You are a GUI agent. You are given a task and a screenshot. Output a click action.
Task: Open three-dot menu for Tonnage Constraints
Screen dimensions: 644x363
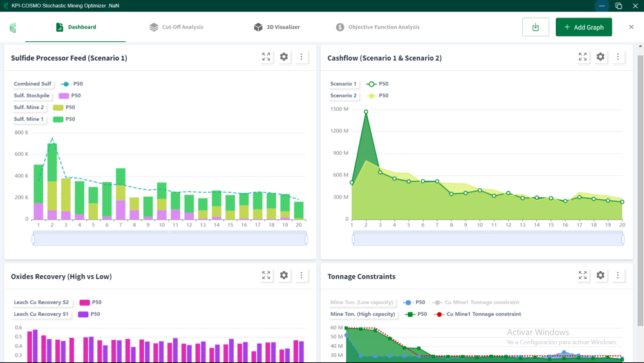(618, 276)
